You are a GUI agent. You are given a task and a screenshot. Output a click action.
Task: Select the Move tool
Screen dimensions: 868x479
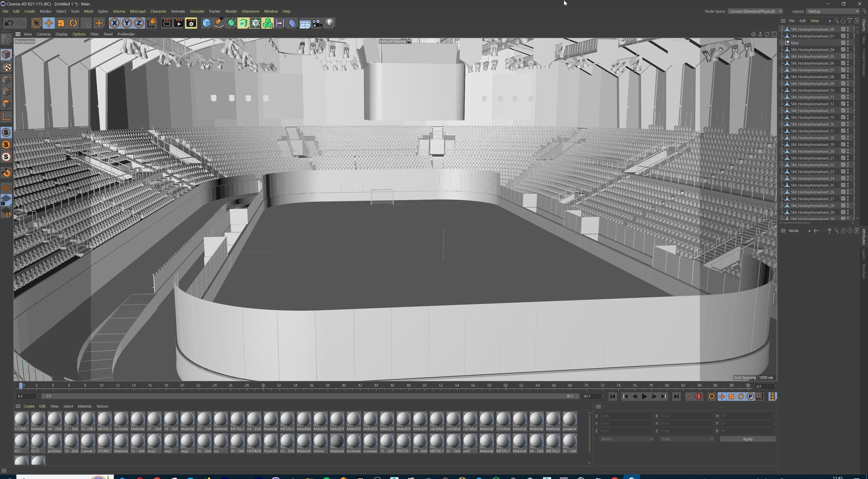(x=49, y=23)
